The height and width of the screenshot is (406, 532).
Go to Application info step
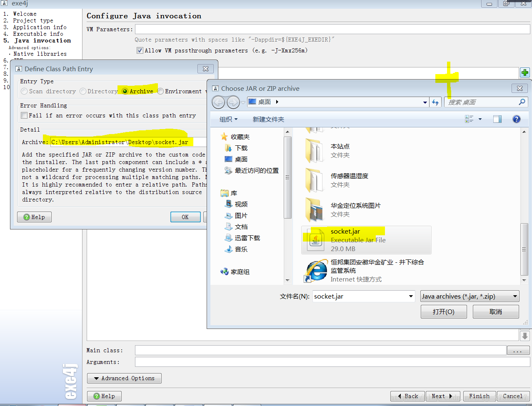pos(40,27)
